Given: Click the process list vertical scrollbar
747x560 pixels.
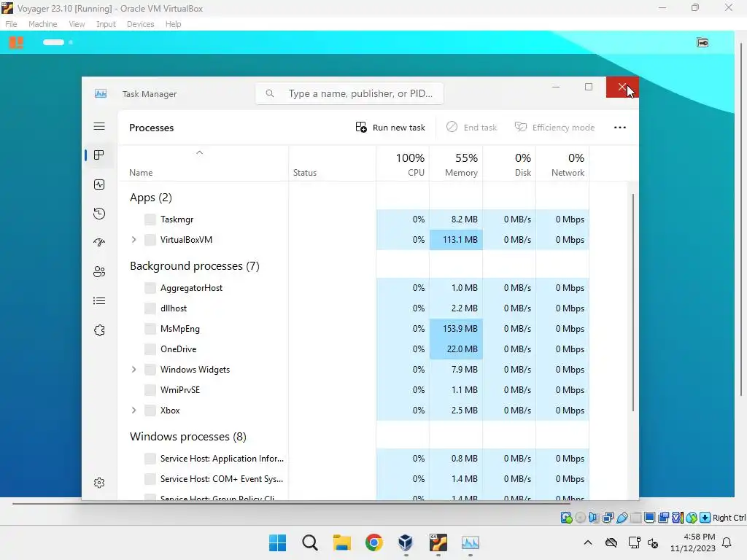Looking at the screenshot, I should point(632,302).
